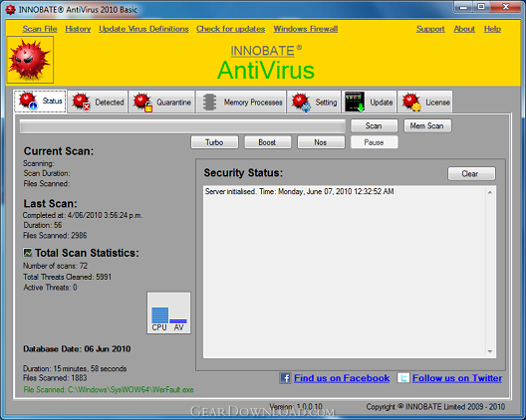Viewport: 526px width, 420px height.
Task: Click the Pause button
Action: pyautogui.click(x=374, y=142)
